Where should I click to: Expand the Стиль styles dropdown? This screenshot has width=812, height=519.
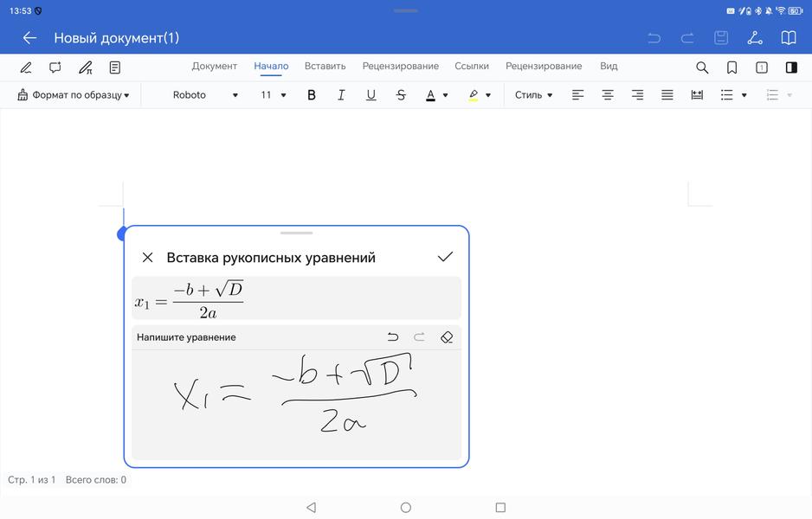[x=533, y=95]
